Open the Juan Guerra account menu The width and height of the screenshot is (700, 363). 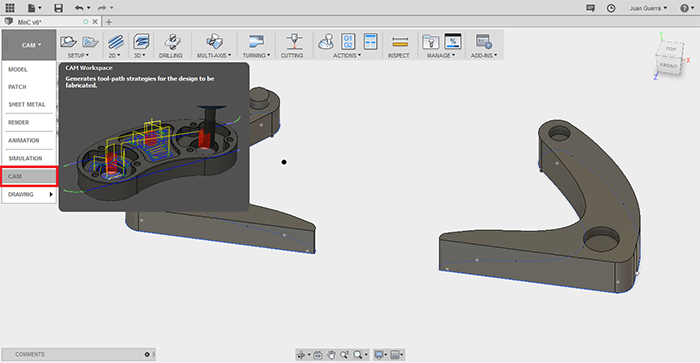[x=648, y=8]
